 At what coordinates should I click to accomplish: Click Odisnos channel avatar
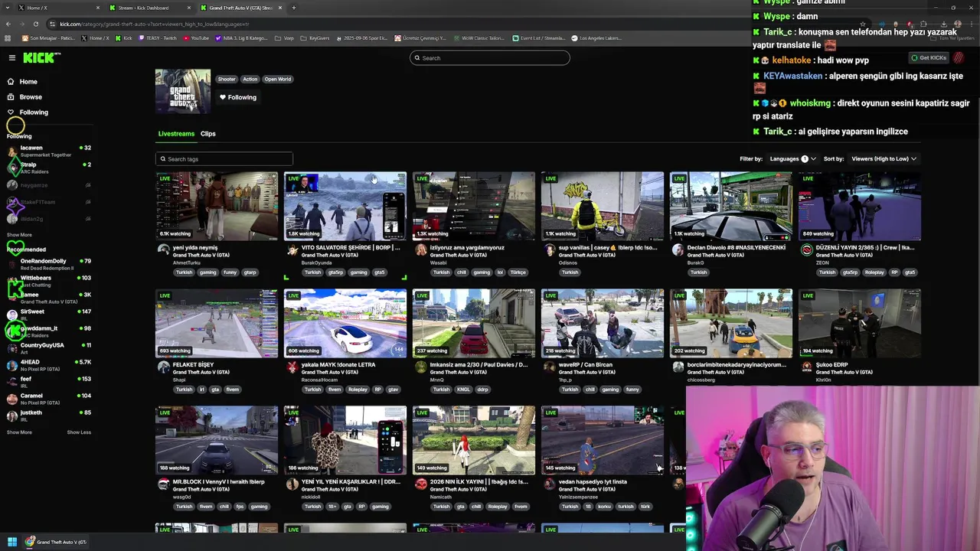549,250
